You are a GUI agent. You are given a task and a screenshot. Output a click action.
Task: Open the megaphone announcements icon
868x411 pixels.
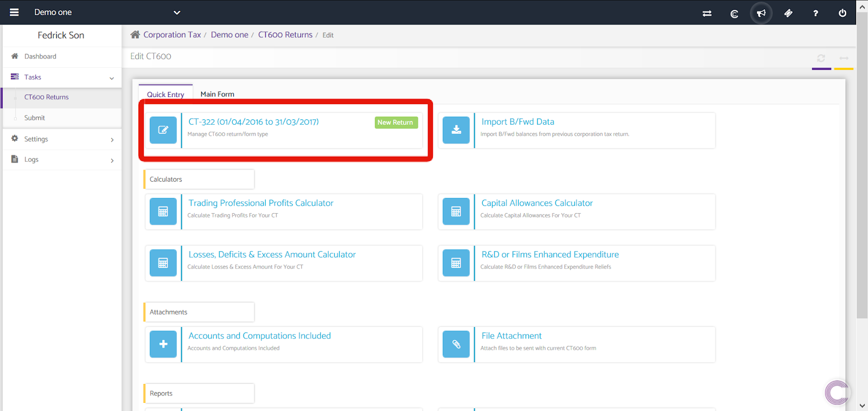point(761,13)
